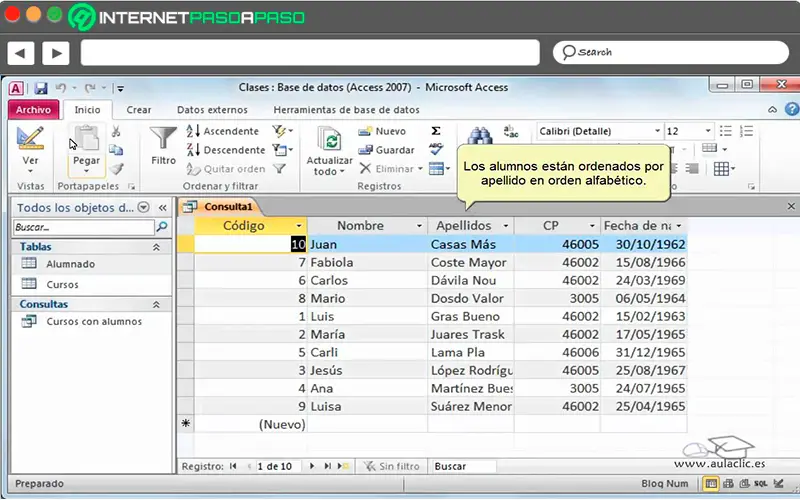The image size is (800, 500).
Task: Click the Actualizar todo refresh icon
Action: (x=329, y=139)
